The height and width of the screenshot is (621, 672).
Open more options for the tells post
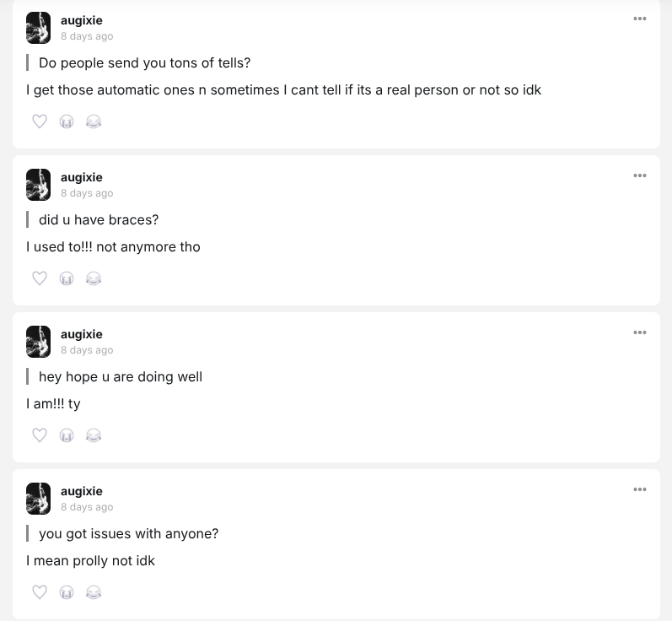point(640,19)
